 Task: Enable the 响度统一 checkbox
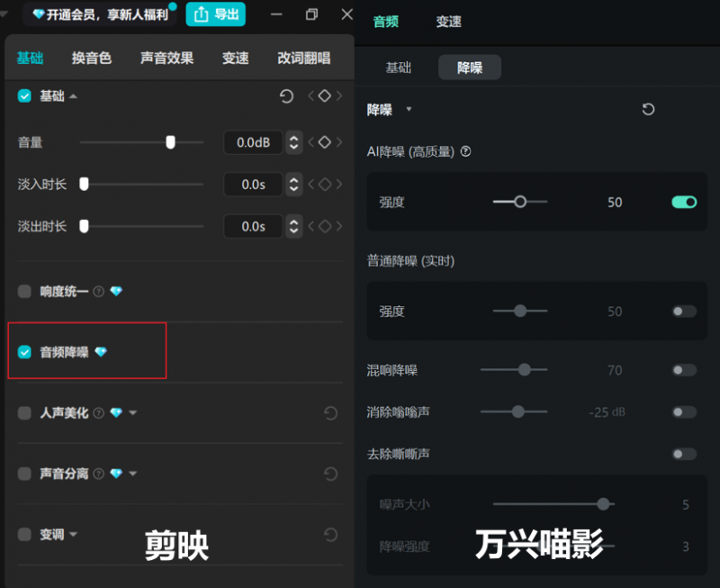(x=24, y=292)
